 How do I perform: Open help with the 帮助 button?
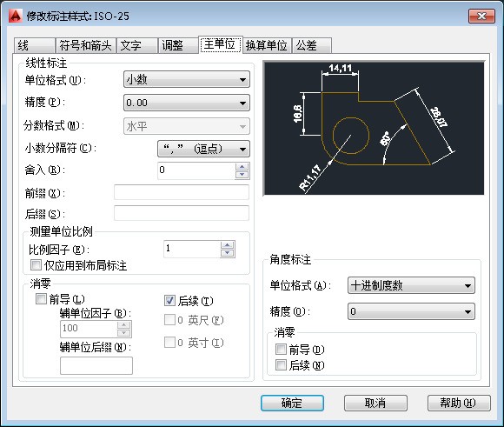coord(459,403)
